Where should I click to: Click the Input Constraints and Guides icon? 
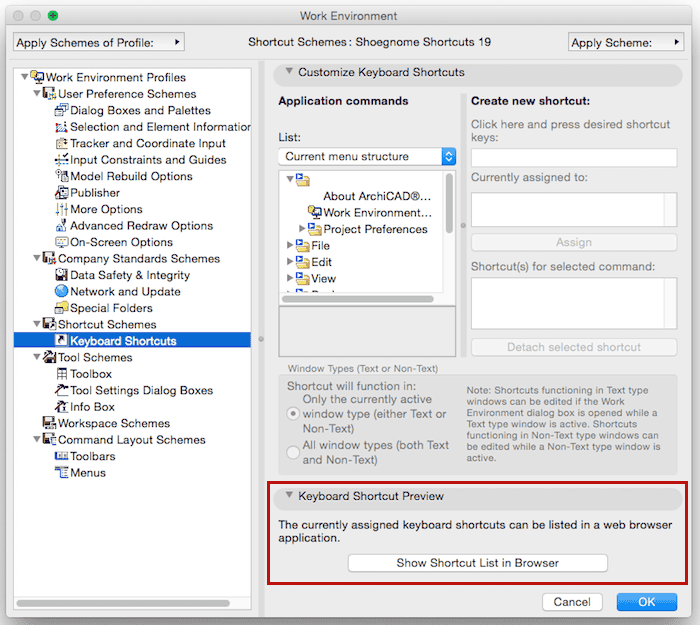[61, 159]
